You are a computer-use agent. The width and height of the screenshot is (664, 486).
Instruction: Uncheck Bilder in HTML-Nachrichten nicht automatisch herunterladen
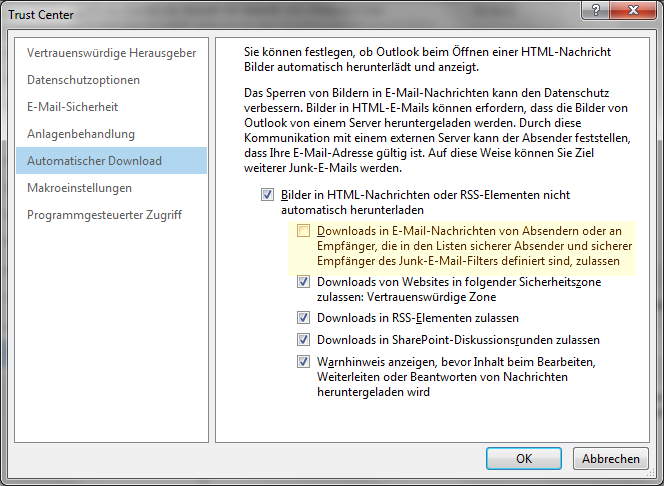(x=267, y=195)
